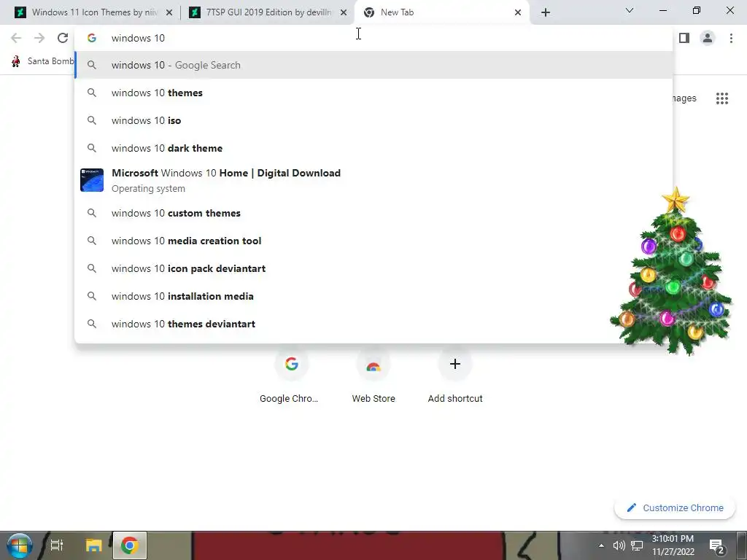Open the Google Chrome shortcut tile
The width and height of the screenshot is (747, 560).
pos(292,376)
